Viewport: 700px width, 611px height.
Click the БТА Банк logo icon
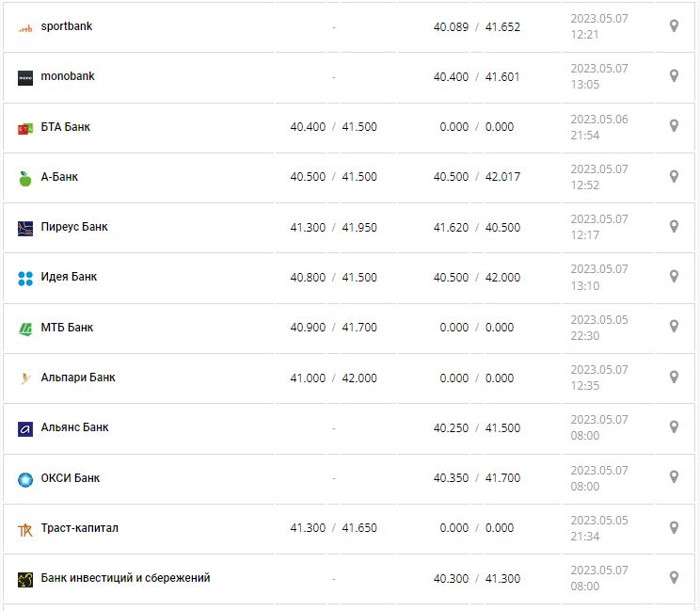pyautogui.click(x=25, y=128)
